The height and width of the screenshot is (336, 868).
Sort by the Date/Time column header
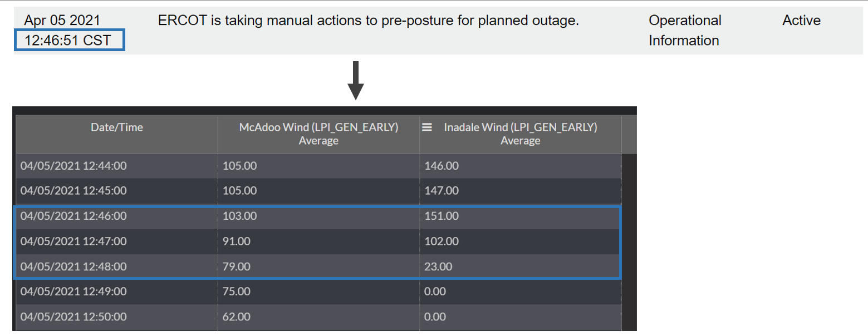(x=117, y=127)
